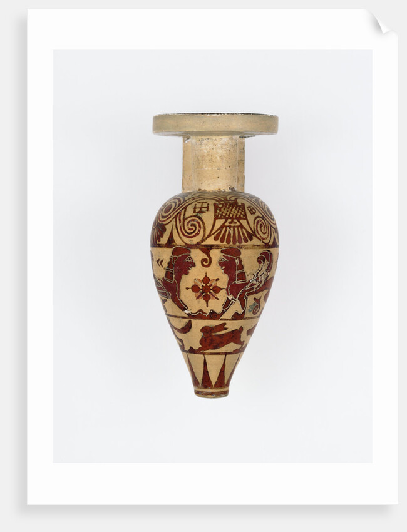Click the small round symbol right of the checkerboard
Viewport: 407px width, 532px height.
pos(252,210)
